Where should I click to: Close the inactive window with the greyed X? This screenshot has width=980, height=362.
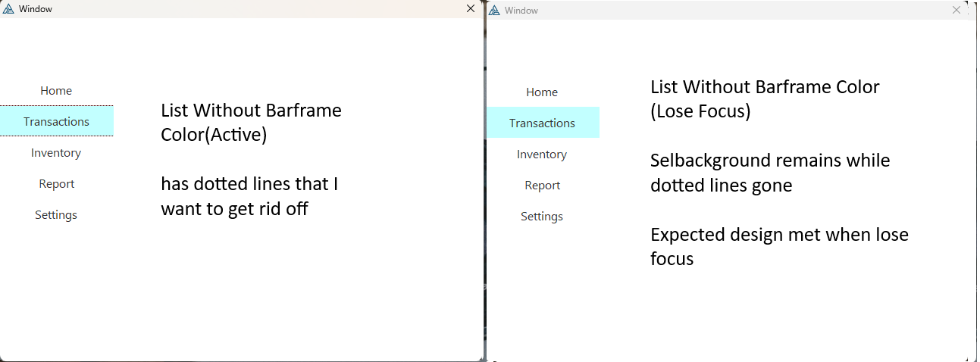[957, 11]
